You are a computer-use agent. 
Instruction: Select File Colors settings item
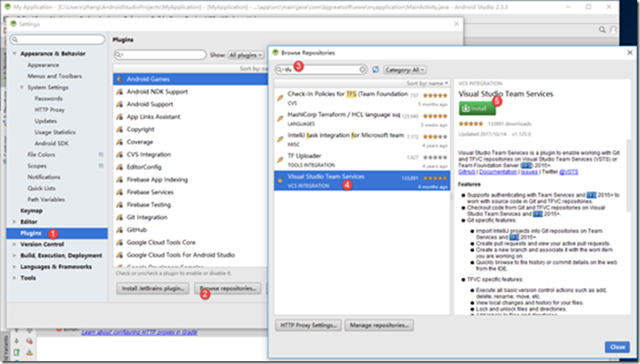tap(41, 155)
